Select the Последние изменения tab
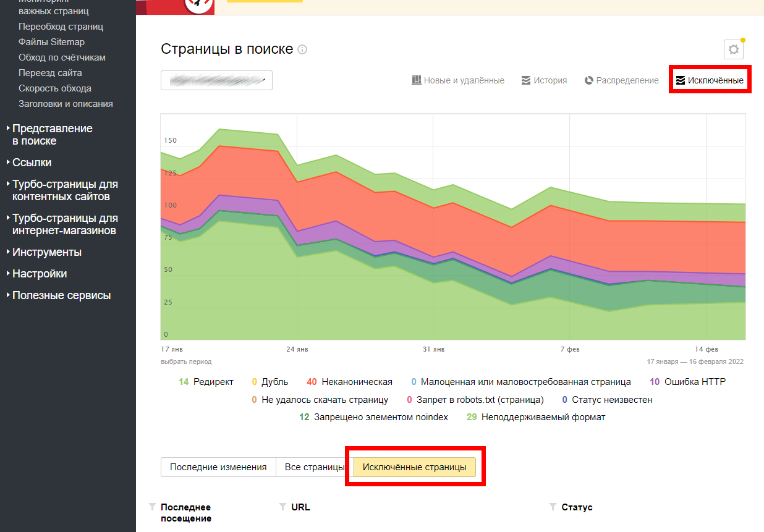Image resolution: width=764 pixels, height=532 pixels. coord(218,467)
